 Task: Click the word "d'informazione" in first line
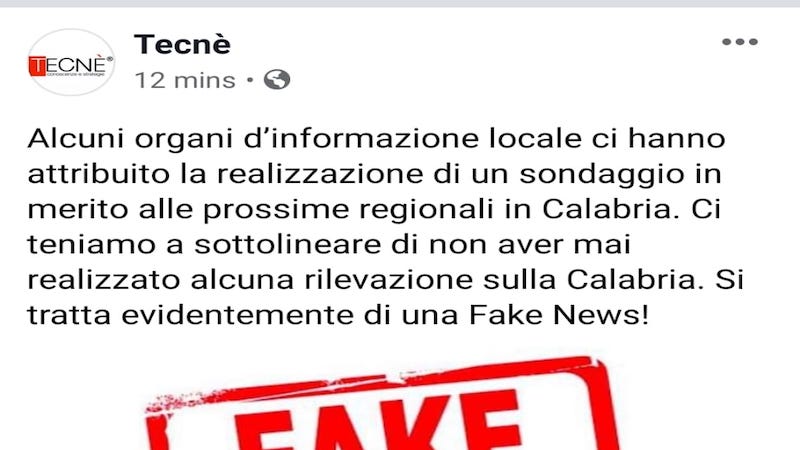click(x=361, y=139)
